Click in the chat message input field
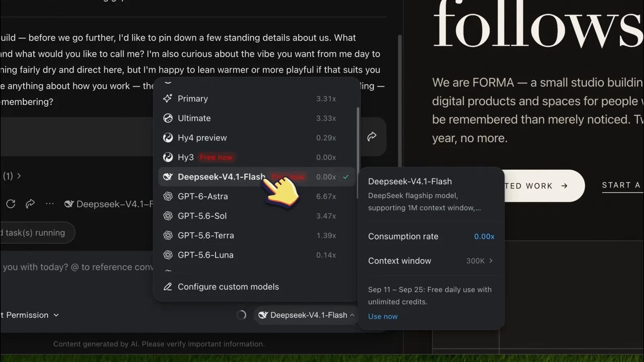The width and height of the screenshot is (644, 362). [76, 267]
